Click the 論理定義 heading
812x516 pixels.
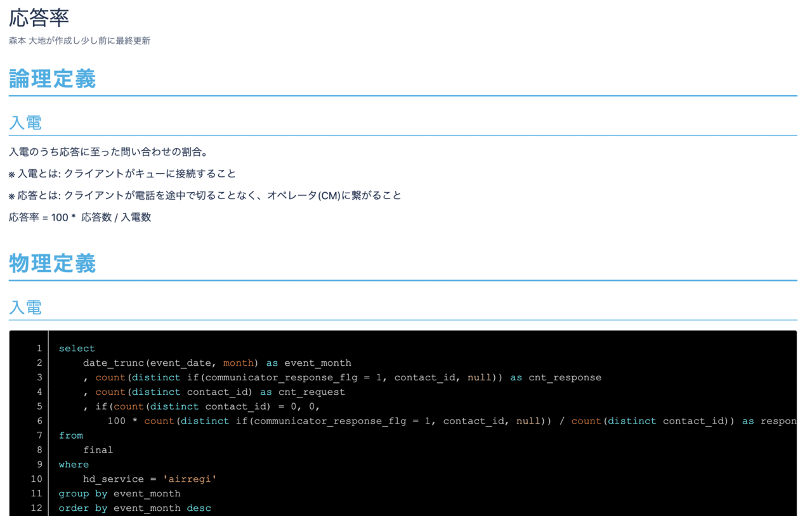click(x=52, y=79)
